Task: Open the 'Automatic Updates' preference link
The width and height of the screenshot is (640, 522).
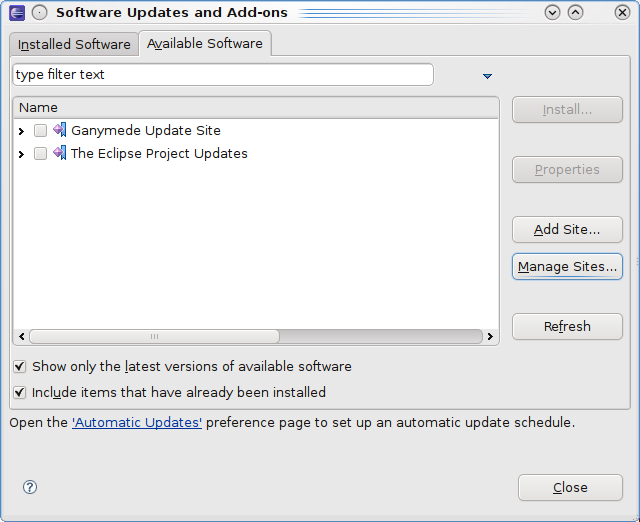Action: [x=137, y=422]
